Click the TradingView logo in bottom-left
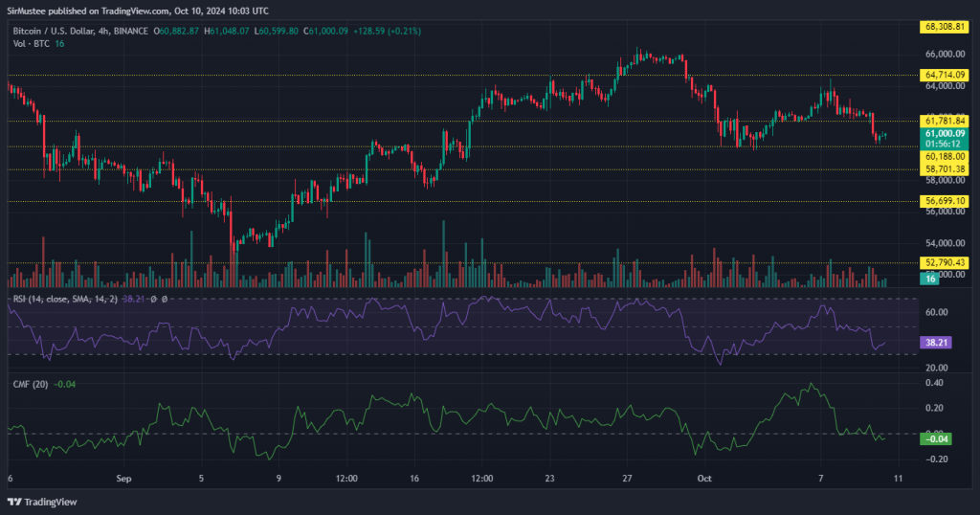 click(x=42, y=502)
